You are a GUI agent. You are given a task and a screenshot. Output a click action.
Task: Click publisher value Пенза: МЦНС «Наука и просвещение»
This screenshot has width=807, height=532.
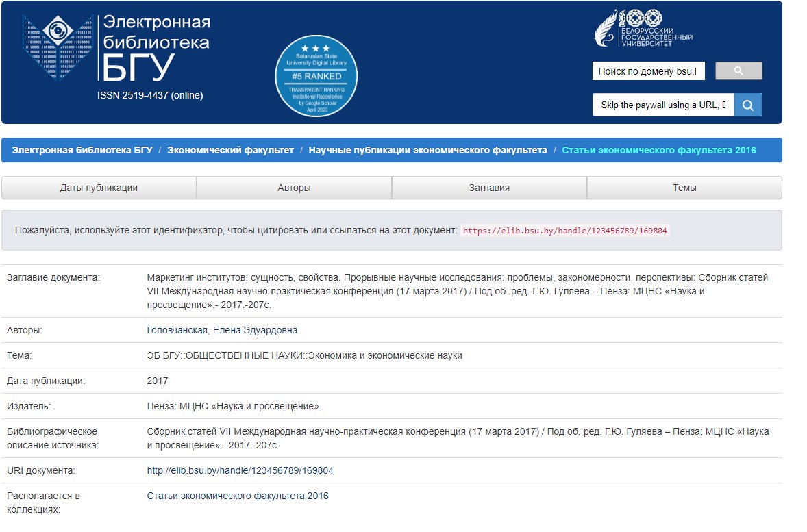(x=233, y=407)
